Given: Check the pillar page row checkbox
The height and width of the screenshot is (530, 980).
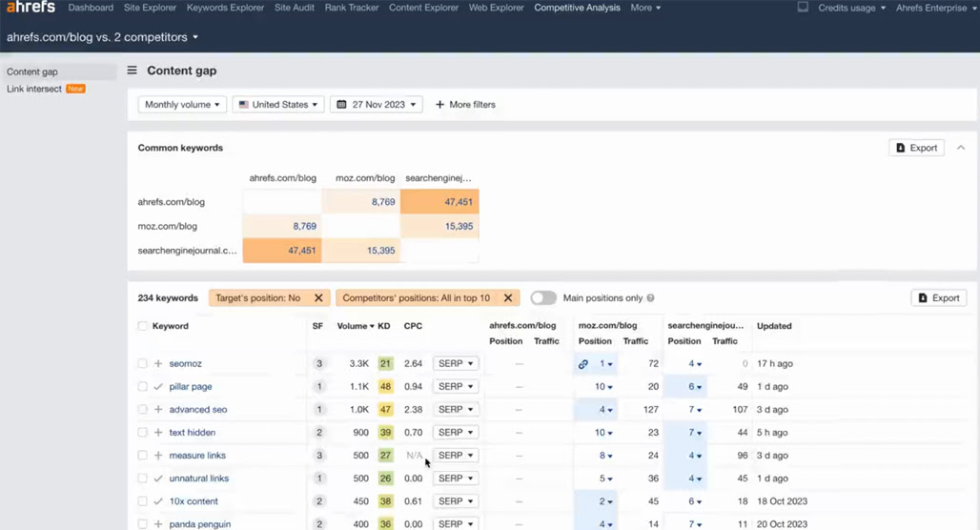Looking at the screenshot, I should (x=142, y=387).
